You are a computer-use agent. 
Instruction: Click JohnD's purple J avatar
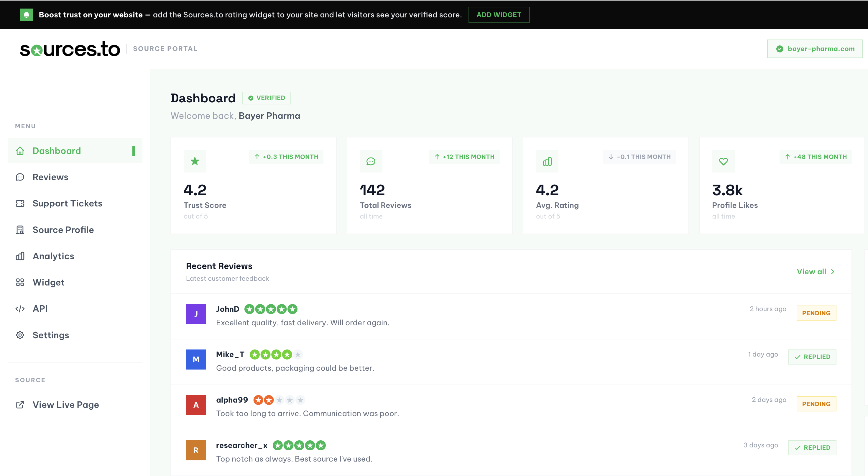coord(196,314)
